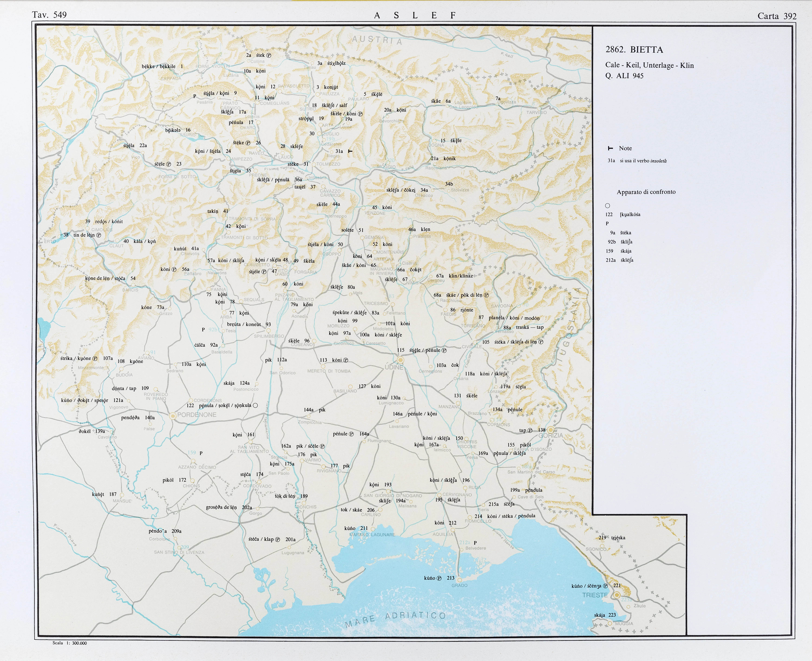Click the Gorizia city circle marker
The image size is (812, 661).
[550, 430]
